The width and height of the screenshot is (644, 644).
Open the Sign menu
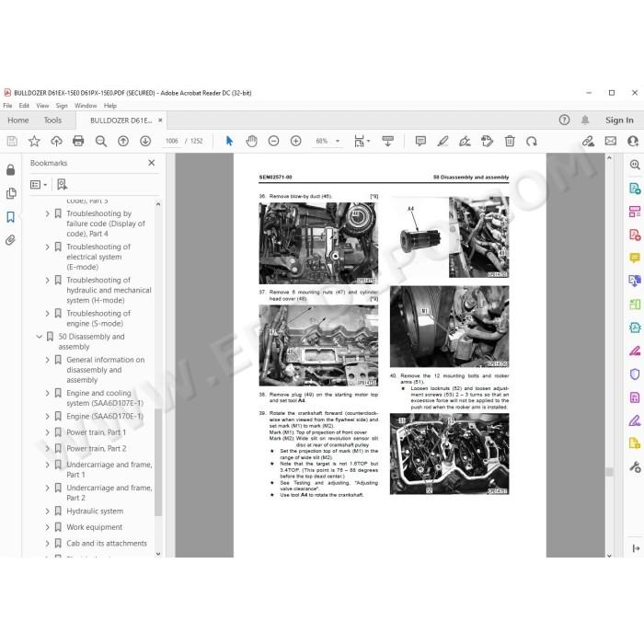[x=62, y=106]
